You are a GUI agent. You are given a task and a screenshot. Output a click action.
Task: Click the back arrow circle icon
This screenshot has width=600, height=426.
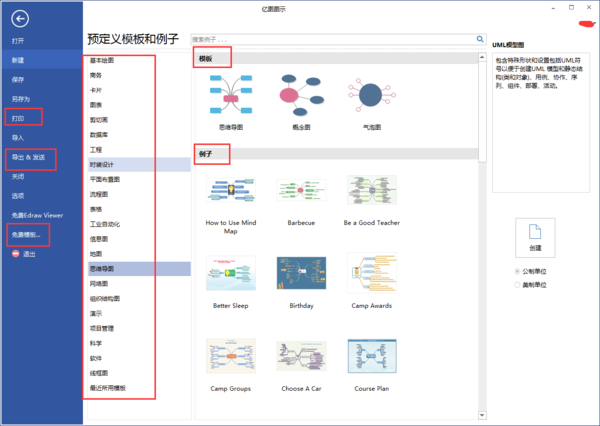tap(20, 18)
